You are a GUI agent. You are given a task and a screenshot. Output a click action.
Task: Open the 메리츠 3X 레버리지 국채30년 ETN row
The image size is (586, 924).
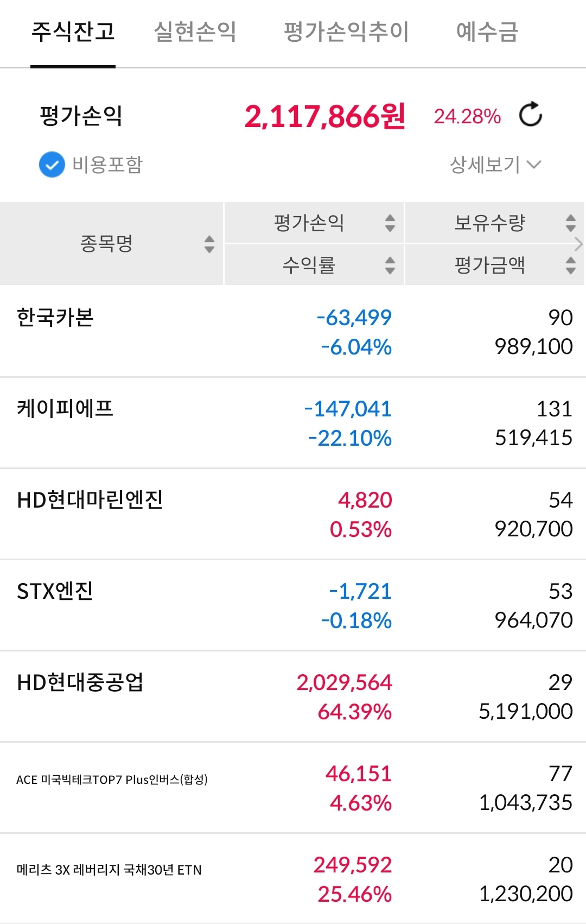tap(293, 878)
